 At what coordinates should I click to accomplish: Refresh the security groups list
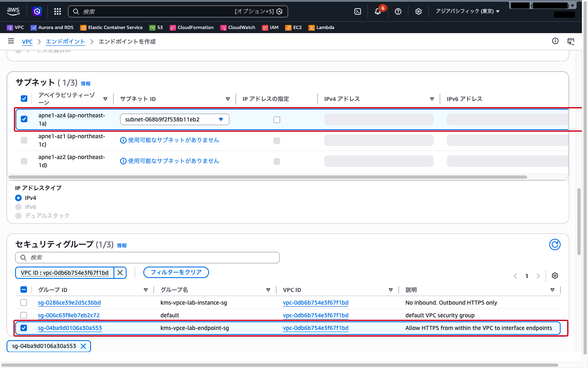coord(555,245)
